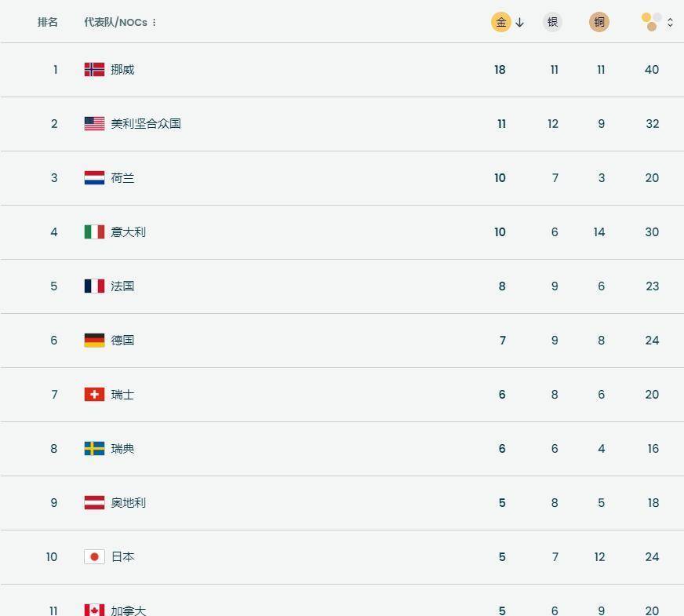Open the 代表队/NOCs column options dots
The image size is (684, 616).
pos(155,23)
